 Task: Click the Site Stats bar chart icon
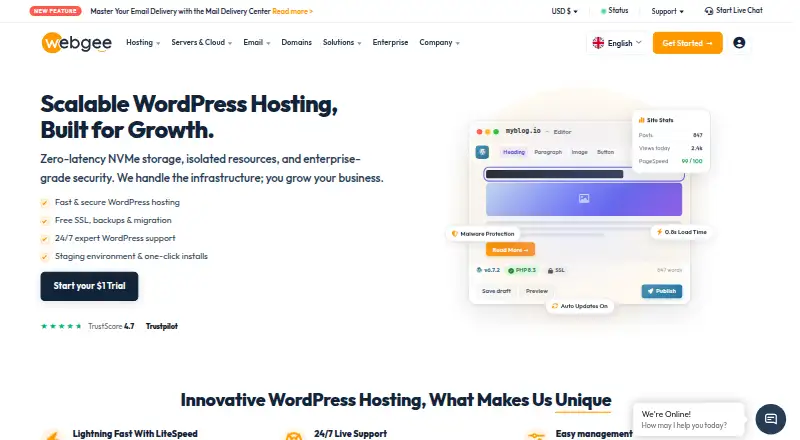pyautogui.click(x=641, y=120)
